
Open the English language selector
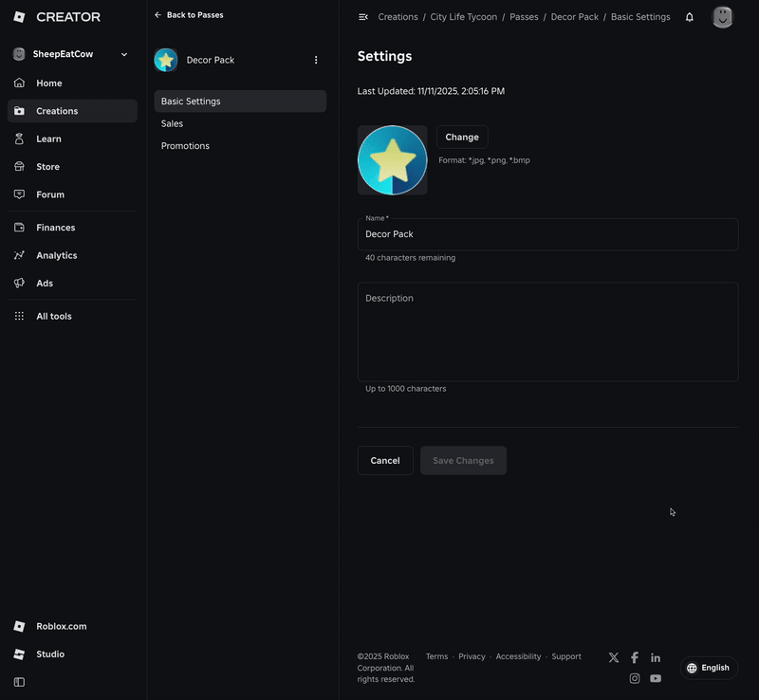coord(708,668)
